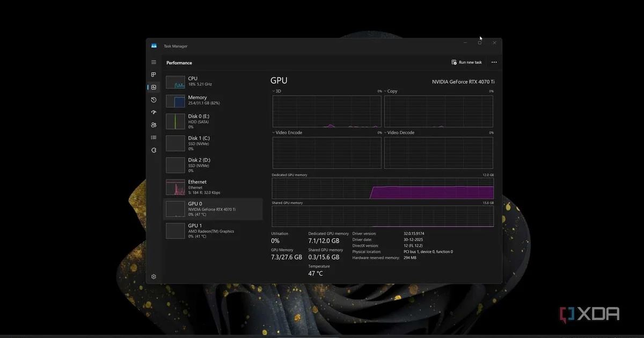The image size is (644, 338).
Task: Click the CPU 18% 5.21 GHz reading
Action: click(200, 85)
